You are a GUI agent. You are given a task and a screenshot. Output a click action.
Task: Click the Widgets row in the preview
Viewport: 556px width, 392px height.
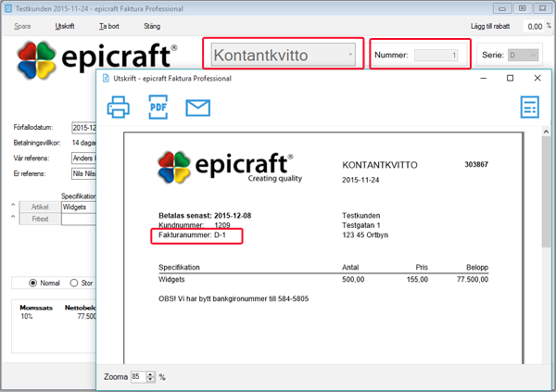323,280
